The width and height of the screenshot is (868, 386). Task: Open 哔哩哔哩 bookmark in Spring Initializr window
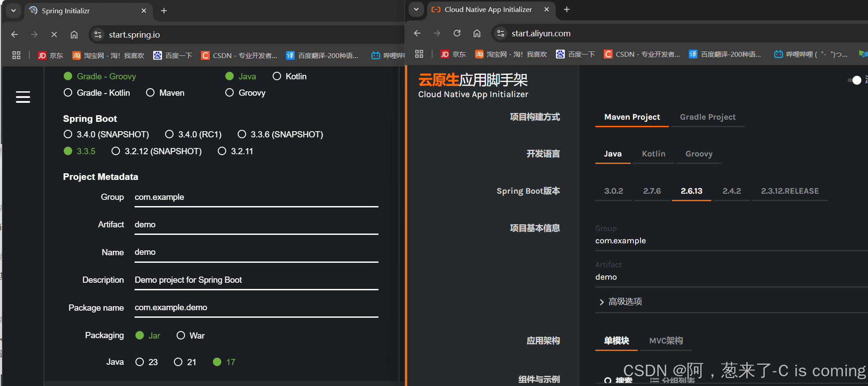[x=388, y=55]
